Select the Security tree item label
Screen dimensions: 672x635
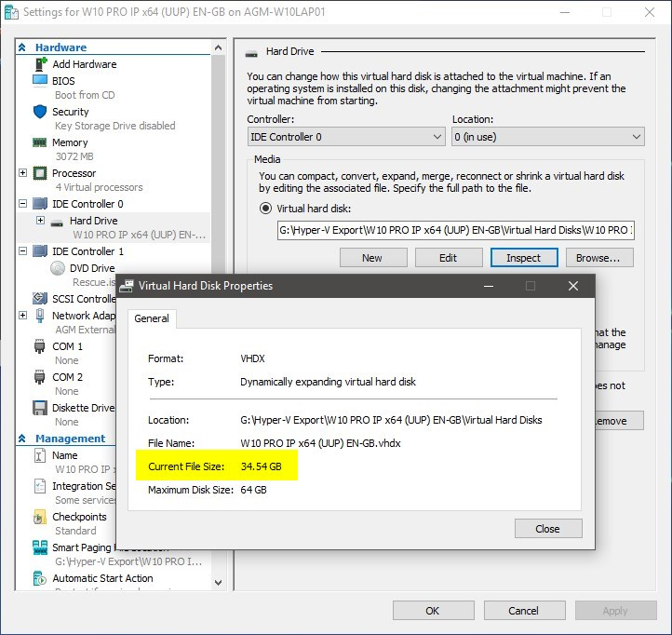(71, 112)
